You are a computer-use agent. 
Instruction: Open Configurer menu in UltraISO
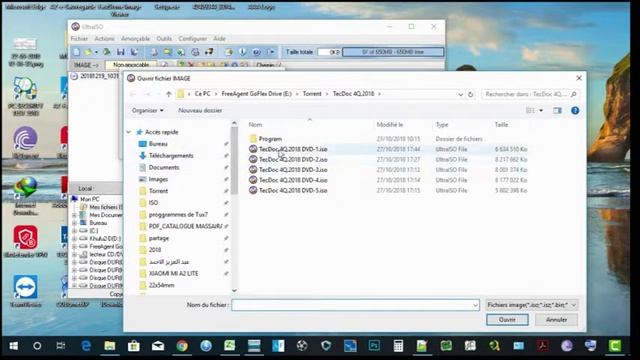pos(193,39)
